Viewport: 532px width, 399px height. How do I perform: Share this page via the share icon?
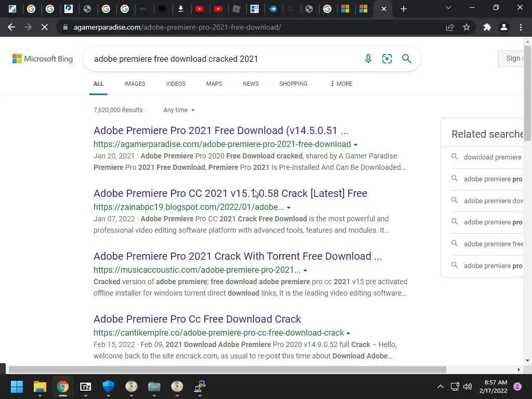coord(450,27)
